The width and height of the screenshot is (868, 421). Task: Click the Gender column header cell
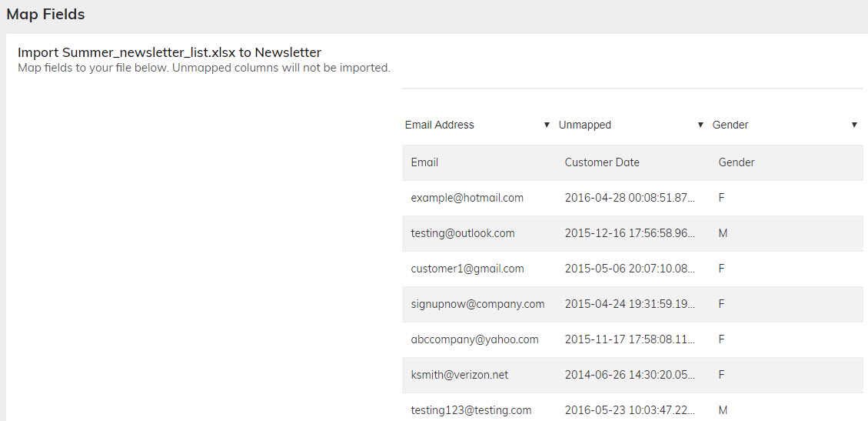point(737,162)
